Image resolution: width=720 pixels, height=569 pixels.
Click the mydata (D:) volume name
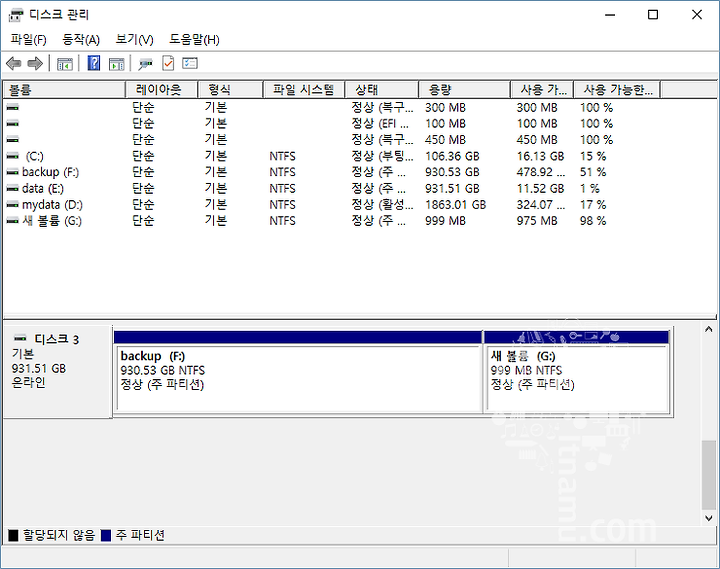coord(52,204)
